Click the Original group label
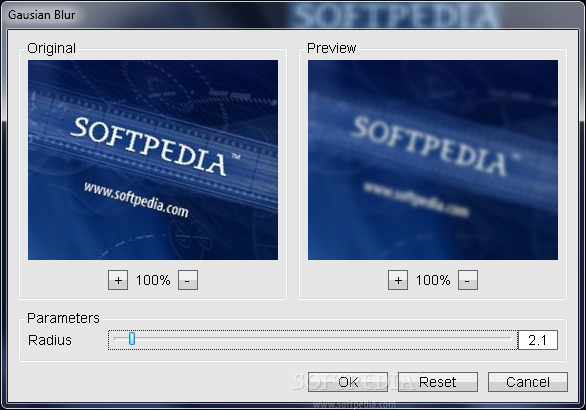The width and height of the screenshot is (586, 410). tap(52, 48)
